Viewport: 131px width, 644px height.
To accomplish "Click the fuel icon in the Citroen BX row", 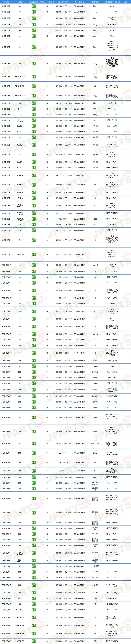I will point(33,103).
